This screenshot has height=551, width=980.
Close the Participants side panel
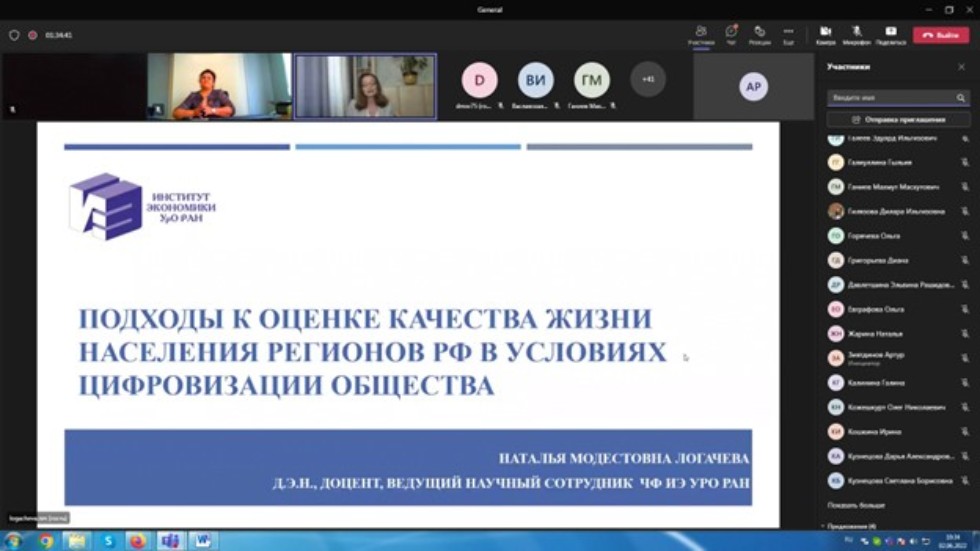click(x=961, y=67)
